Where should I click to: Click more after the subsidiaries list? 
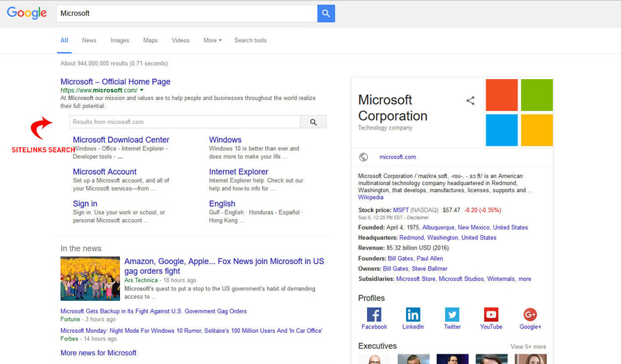coord(525,279)
